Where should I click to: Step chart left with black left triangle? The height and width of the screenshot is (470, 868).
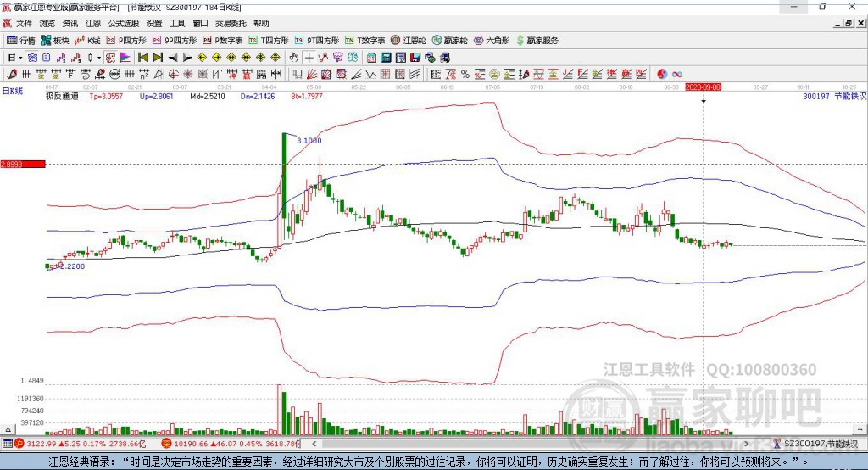[x=173, y=58]
